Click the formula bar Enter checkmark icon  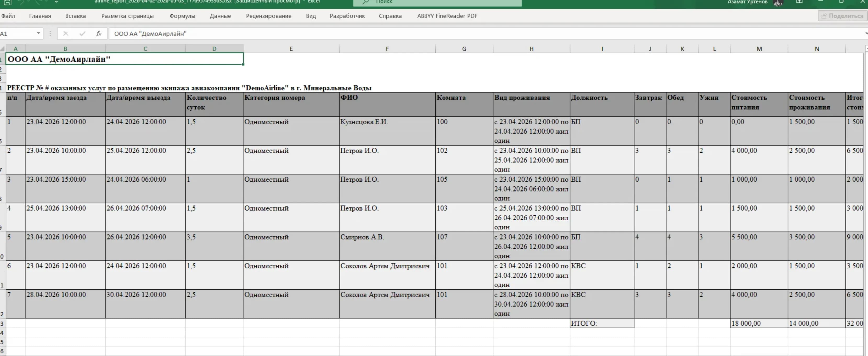click(x=82, y=33)
